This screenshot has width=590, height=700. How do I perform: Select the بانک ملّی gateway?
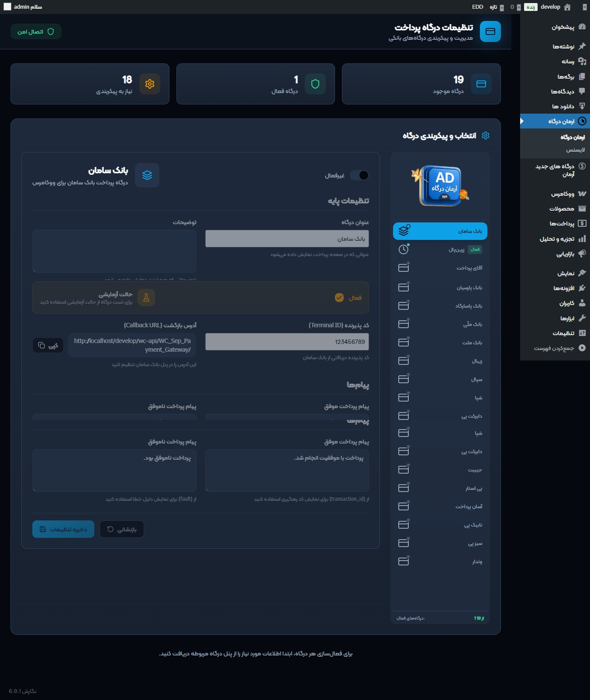click(x=440, y=324)
